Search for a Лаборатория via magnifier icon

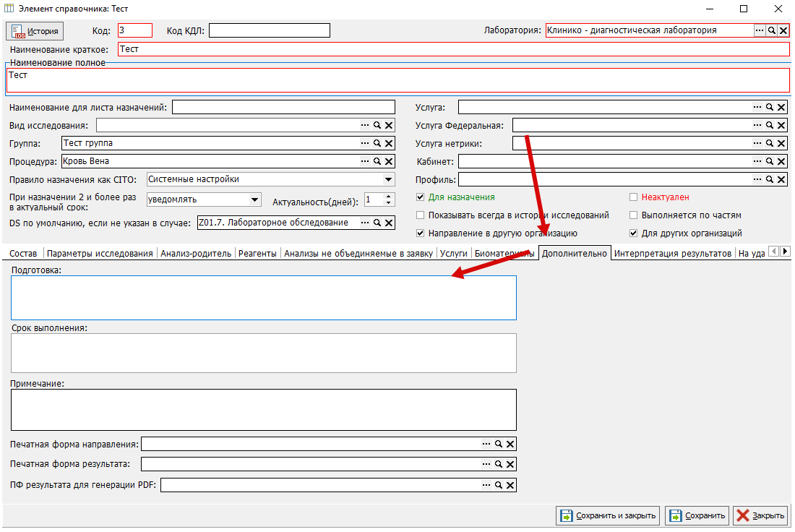(x=771, y=30)
